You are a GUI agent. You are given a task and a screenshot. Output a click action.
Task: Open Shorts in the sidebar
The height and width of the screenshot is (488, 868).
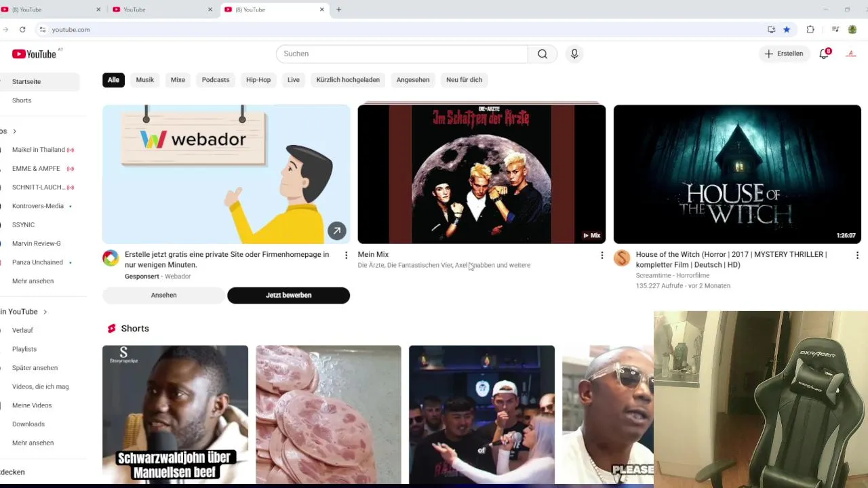point(39,100)
